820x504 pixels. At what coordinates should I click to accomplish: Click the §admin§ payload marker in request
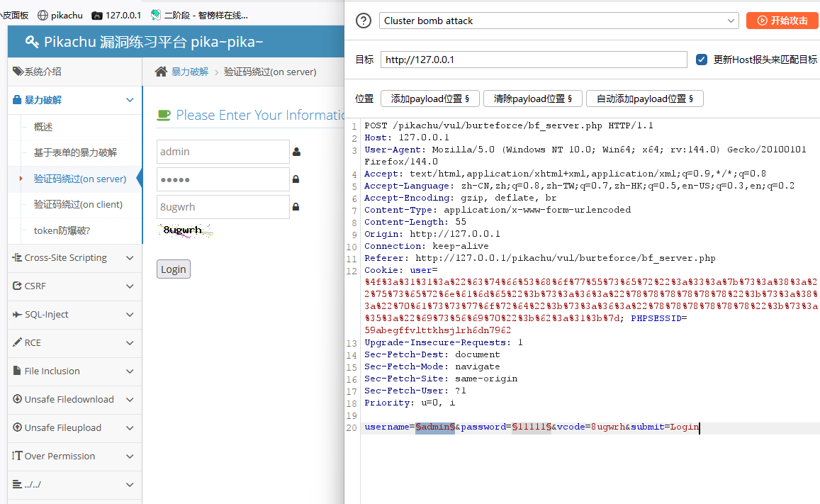tap(435, 427)
